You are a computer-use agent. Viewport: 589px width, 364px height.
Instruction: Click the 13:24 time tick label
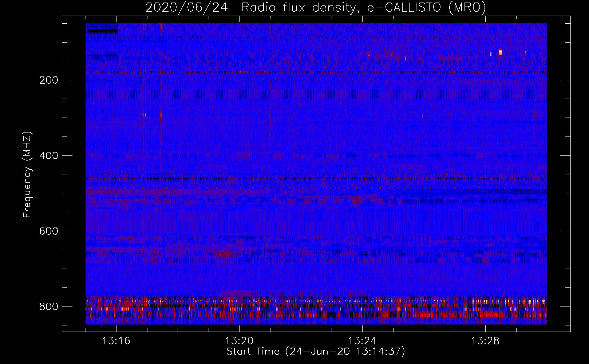[362, 341]
